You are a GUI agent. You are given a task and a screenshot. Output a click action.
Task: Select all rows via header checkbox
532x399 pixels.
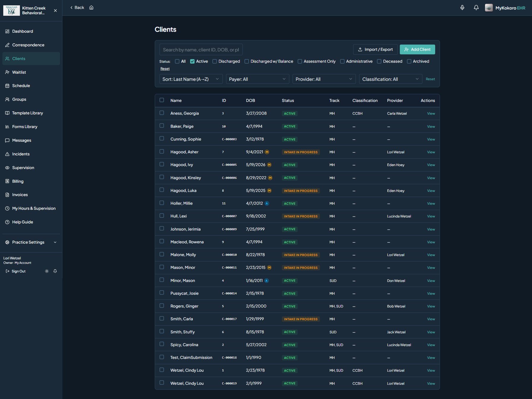coord(162,100)
